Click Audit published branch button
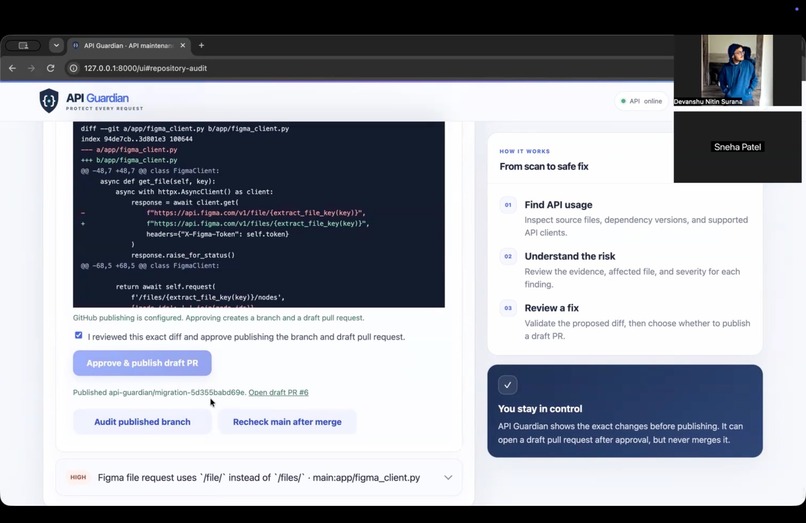Screen dimensions: 806x523 click(x=142, y=422)
